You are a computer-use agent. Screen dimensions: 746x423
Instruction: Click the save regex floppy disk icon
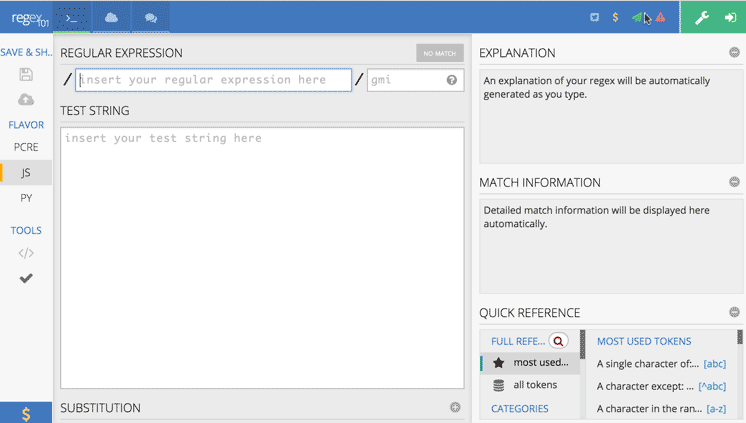[x=26, y=75]
